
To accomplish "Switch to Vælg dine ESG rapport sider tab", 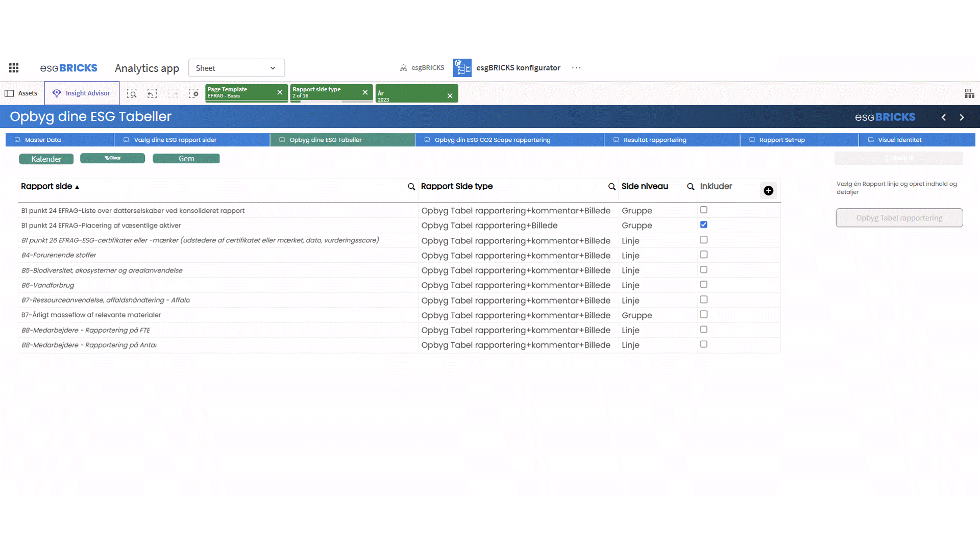I will 192,140.
